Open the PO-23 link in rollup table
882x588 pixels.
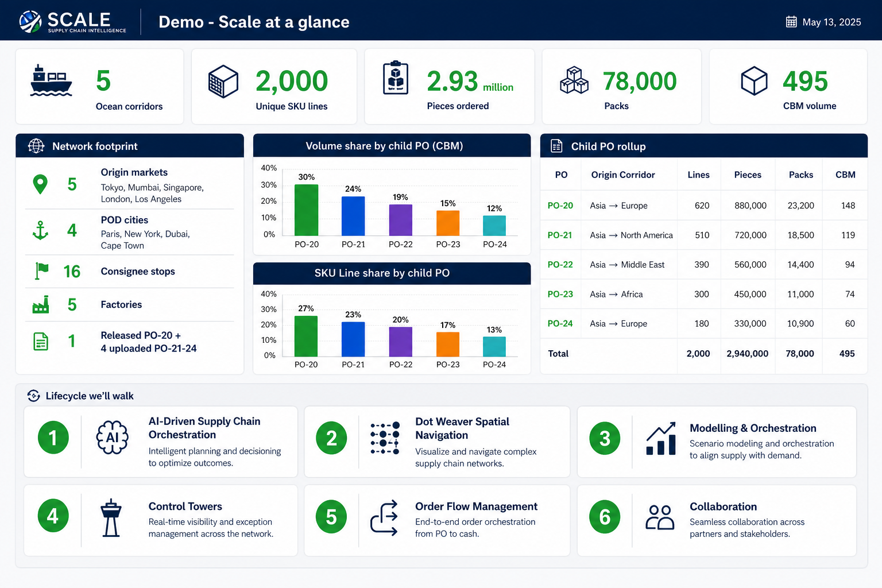560,294
